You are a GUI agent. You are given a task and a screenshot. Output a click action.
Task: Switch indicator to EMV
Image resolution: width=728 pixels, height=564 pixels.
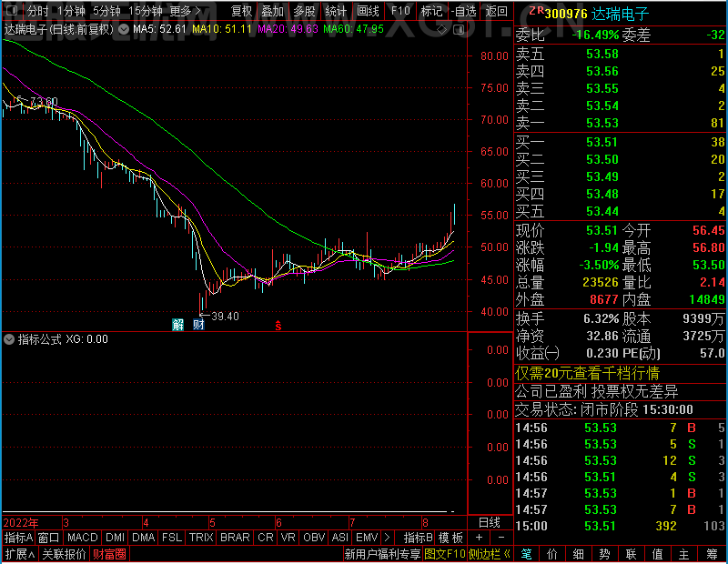[x=367, y=538]
